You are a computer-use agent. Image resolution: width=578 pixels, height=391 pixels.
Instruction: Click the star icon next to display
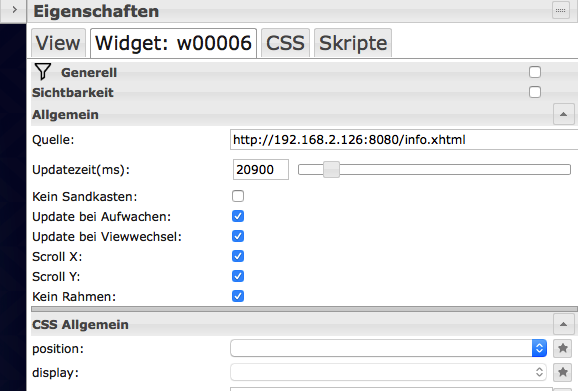[x=563, y=372]
